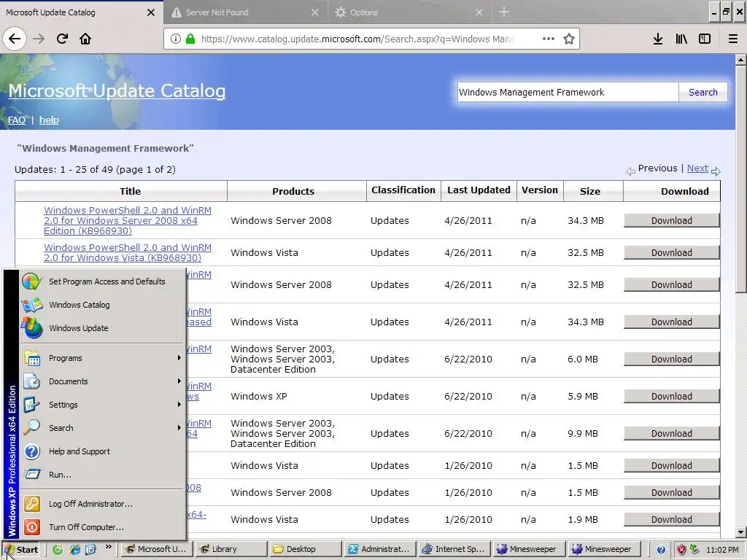Click the catalog Search button
Screen dimensions: 747x560
coord(703,92)
